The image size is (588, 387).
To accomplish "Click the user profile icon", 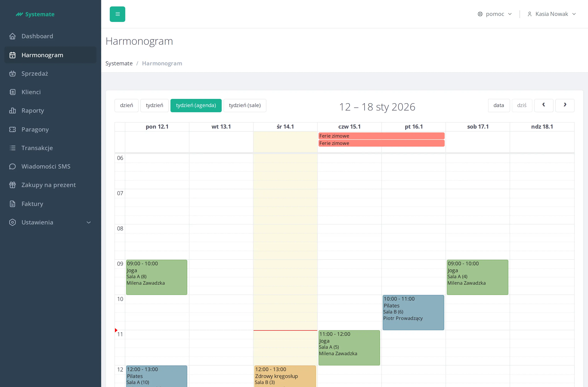I will pyautogui.click(x=529, y=14).
